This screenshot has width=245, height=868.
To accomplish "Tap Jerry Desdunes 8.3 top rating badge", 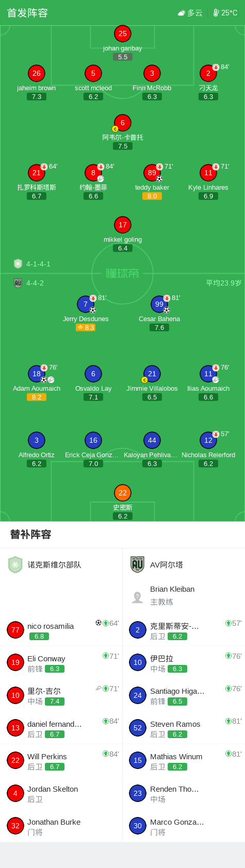I will pyautogui.click(x=86, y=327).
